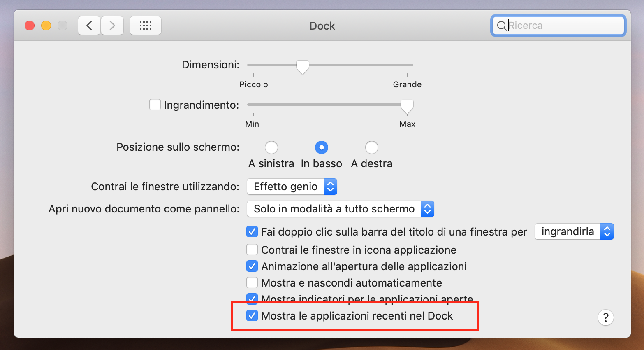Click the Dimensioni label
The width and height of the screenshot is (644, 350).
click(211, 65)
